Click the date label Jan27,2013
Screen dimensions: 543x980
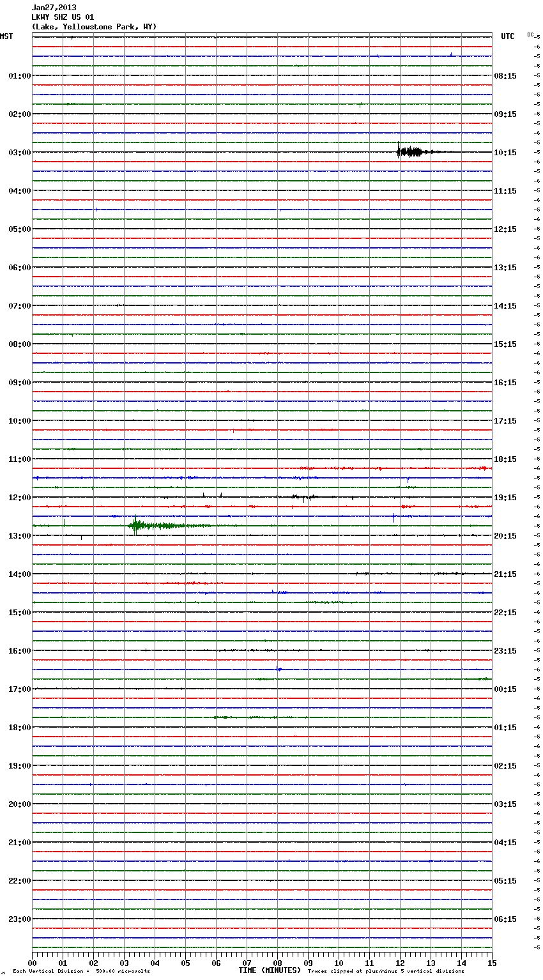click(54, 8)
